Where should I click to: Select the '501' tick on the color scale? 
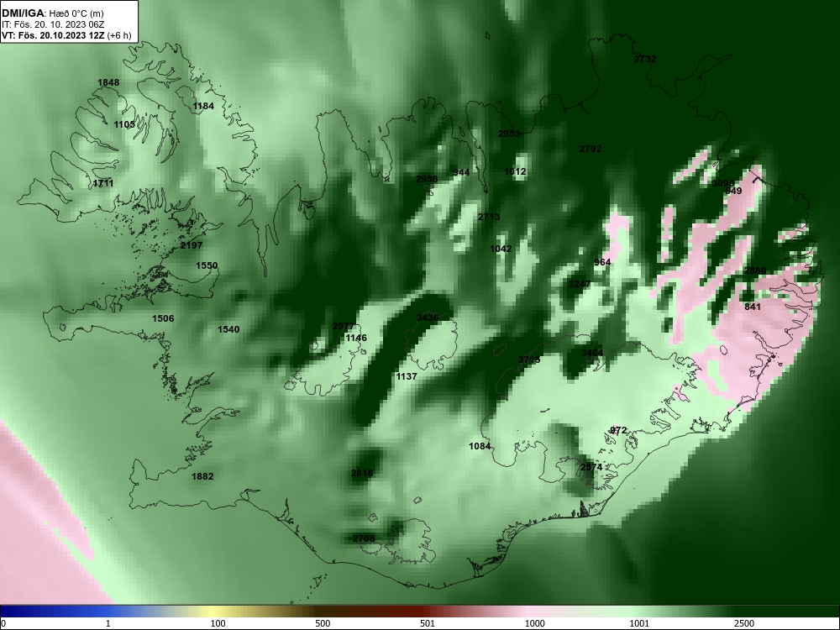coord(428,623)
